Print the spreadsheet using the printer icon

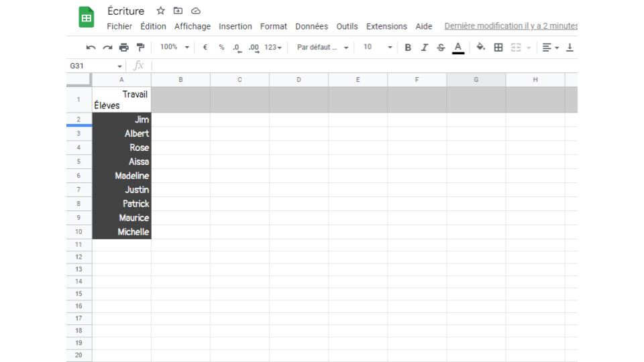click(x=123, y=48)
